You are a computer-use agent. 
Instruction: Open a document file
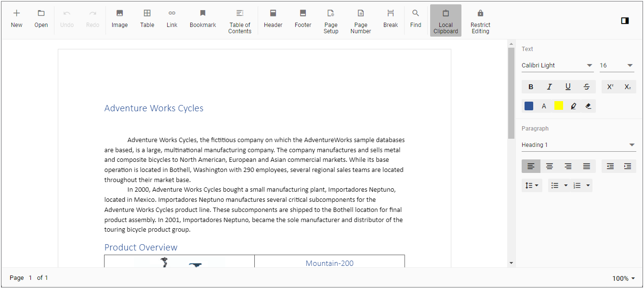click(41, 20)
